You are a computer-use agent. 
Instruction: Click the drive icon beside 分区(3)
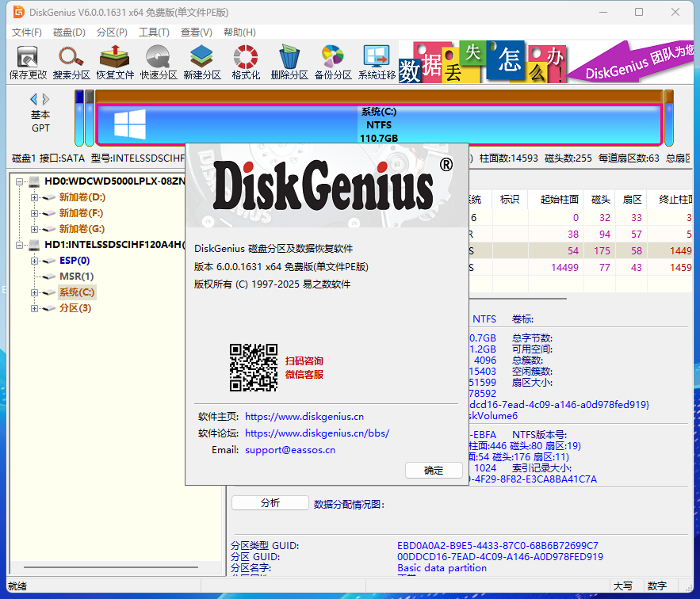click(x=49, y=308)
